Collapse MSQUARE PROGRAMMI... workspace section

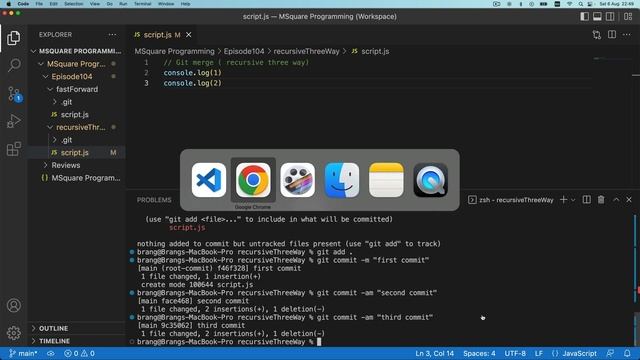point(76,51)
